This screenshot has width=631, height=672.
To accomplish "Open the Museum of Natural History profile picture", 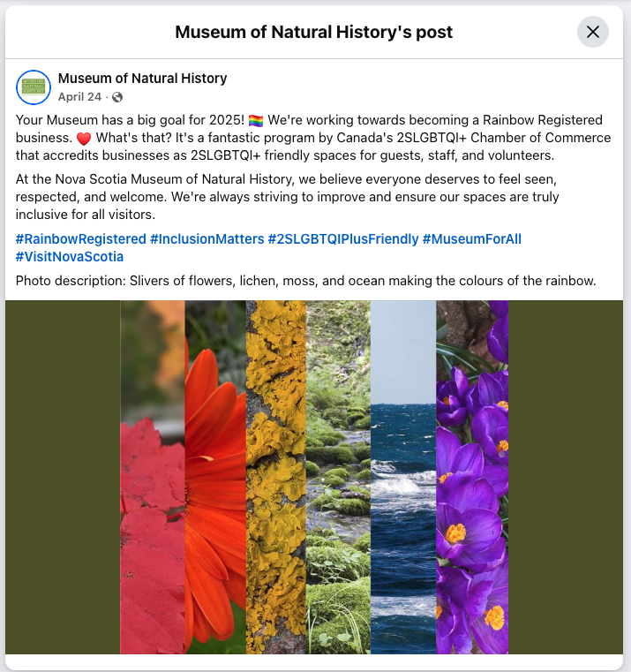I will (x=34, y=87).
